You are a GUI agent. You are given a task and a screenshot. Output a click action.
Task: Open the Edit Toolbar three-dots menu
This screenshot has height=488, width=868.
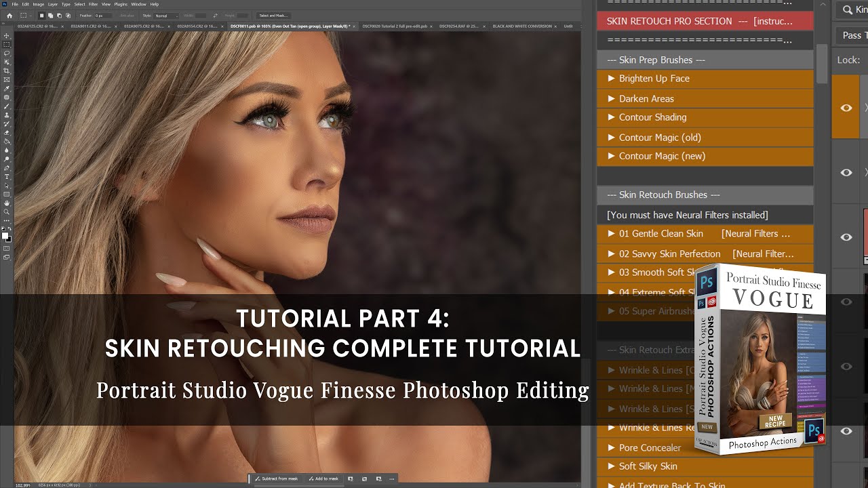(7, 220)
